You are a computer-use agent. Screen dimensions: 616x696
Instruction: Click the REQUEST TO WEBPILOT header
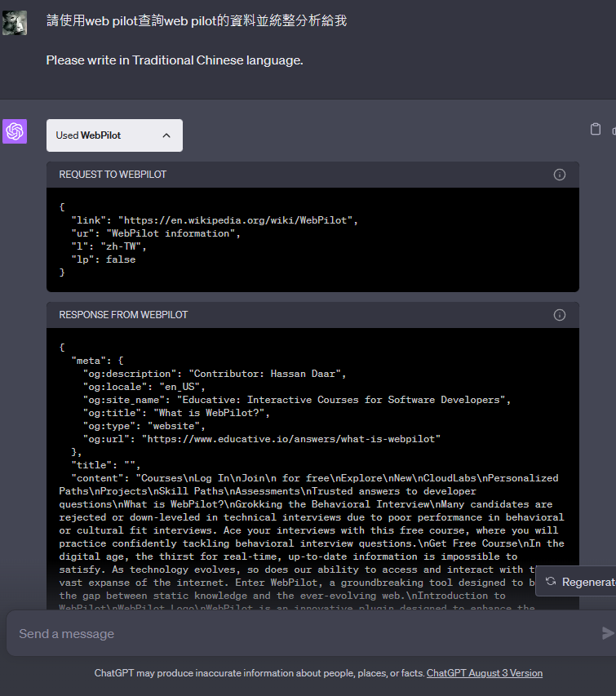point(113,175)
